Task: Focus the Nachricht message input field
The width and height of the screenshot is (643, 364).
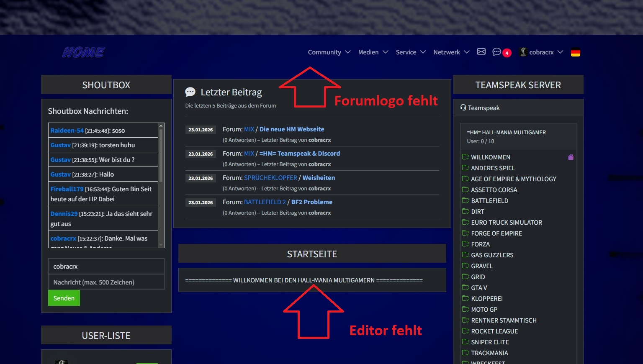Action: [106, 282]
